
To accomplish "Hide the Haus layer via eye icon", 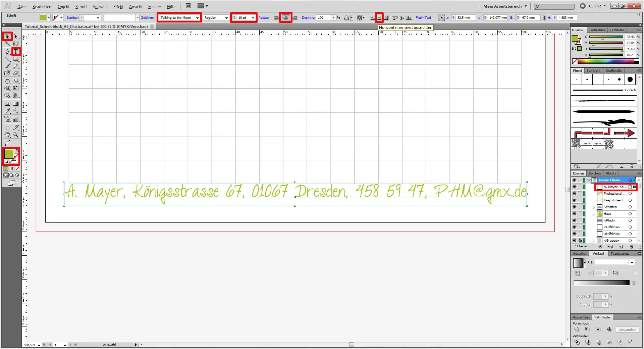I will pos(574,214).
